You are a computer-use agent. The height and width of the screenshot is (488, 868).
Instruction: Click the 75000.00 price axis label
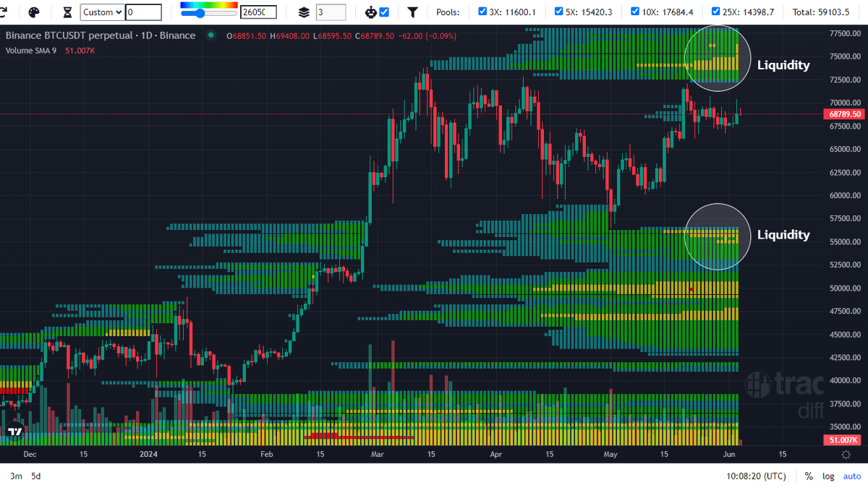click(845, 56)
